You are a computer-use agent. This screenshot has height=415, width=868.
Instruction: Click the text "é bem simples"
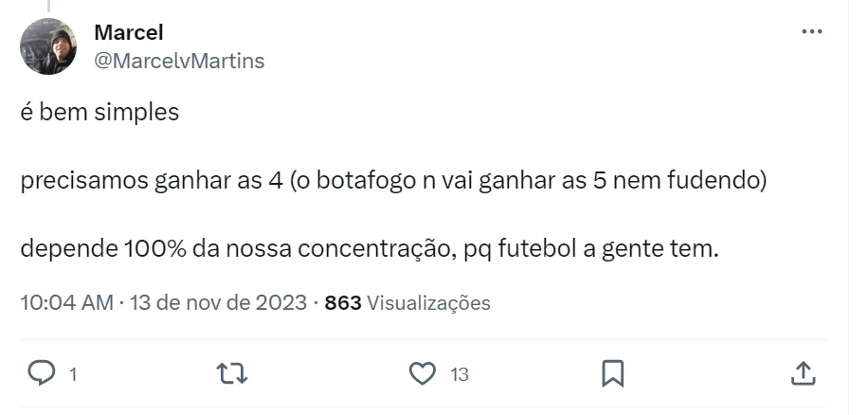click(x=99, y=112)
